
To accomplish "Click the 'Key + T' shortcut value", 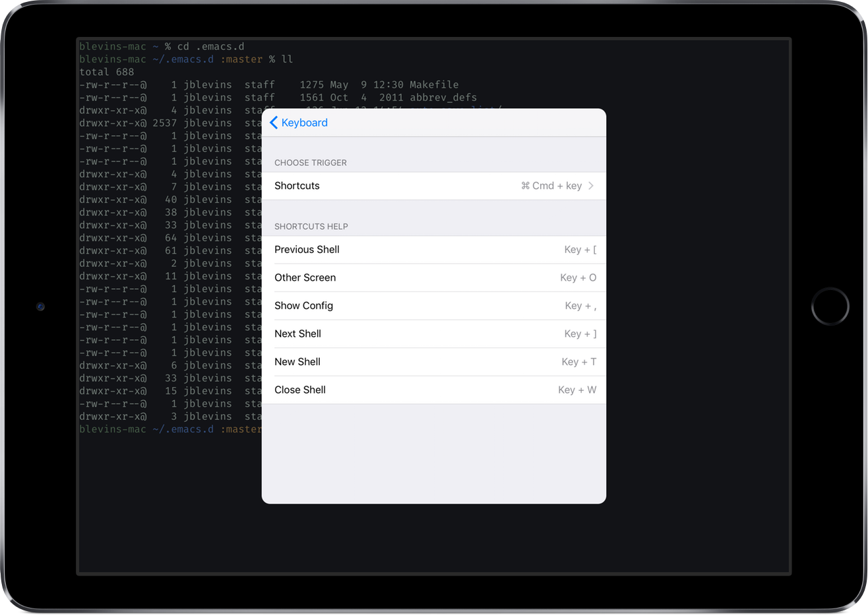I will pyautogui.click(x=579, y=362).
